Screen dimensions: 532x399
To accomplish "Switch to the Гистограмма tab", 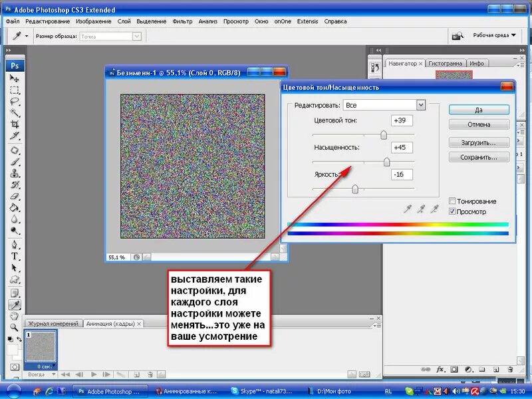I will 445,63.
